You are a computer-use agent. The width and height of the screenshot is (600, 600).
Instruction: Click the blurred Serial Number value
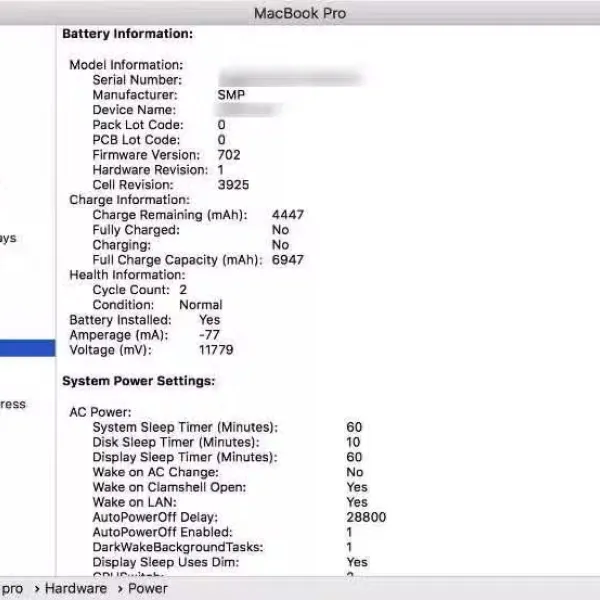click(290, 80)
